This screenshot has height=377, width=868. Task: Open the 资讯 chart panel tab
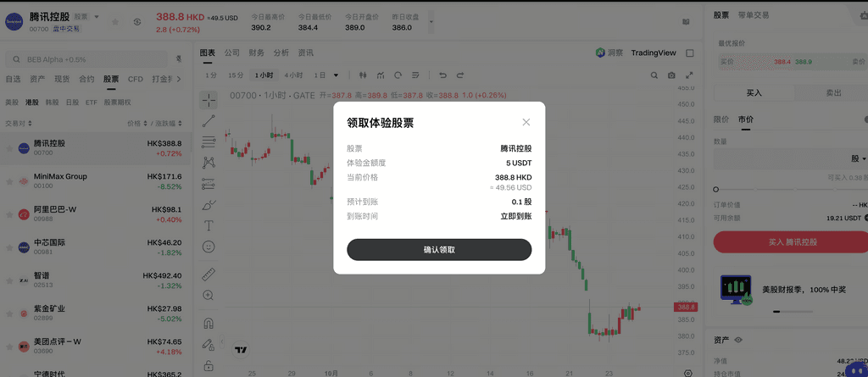[x=305, y=53]
